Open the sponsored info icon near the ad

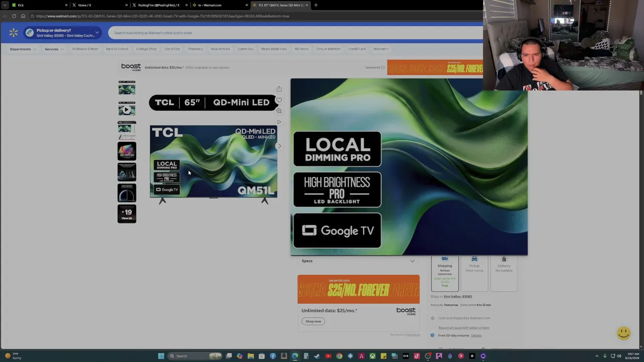click(x=383, y=67)
